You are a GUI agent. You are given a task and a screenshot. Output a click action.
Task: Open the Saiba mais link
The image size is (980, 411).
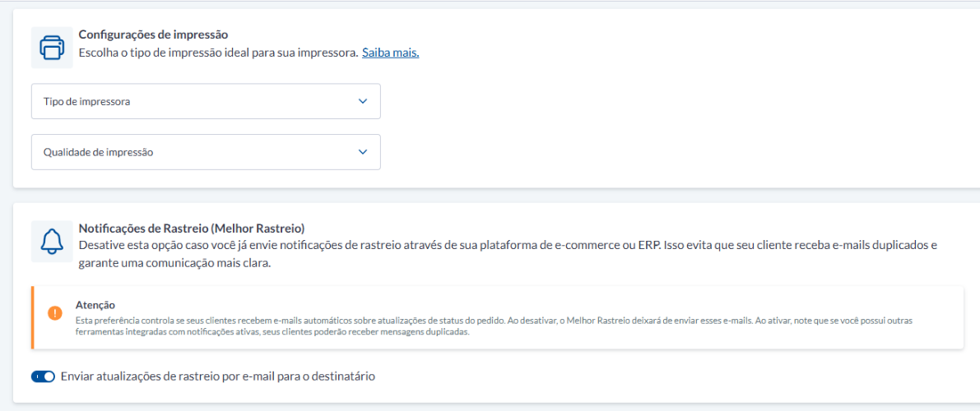tap(391, 53)
